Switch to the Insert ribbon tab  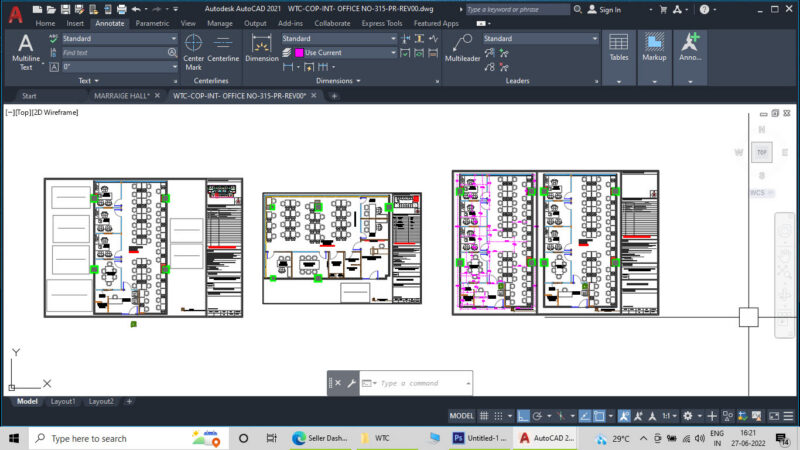[75, 23]
